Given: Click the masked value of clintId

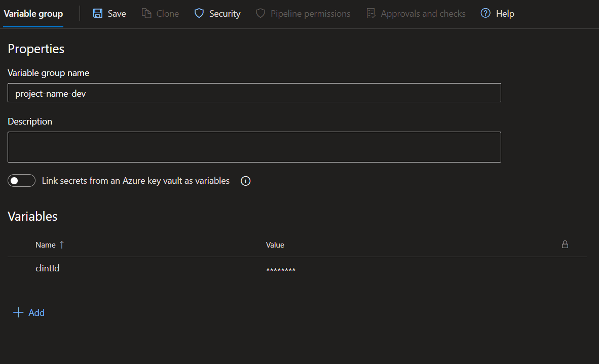Looking at the screenshot, I should point(281,270).
